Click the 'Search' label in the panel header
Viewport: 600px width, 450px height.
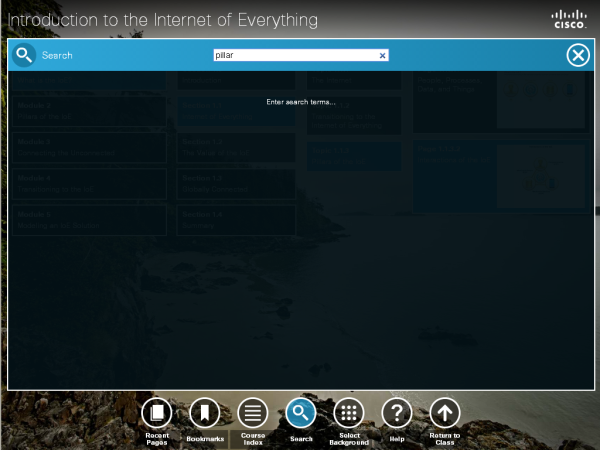pyautogui.click(x=57, y=56)
